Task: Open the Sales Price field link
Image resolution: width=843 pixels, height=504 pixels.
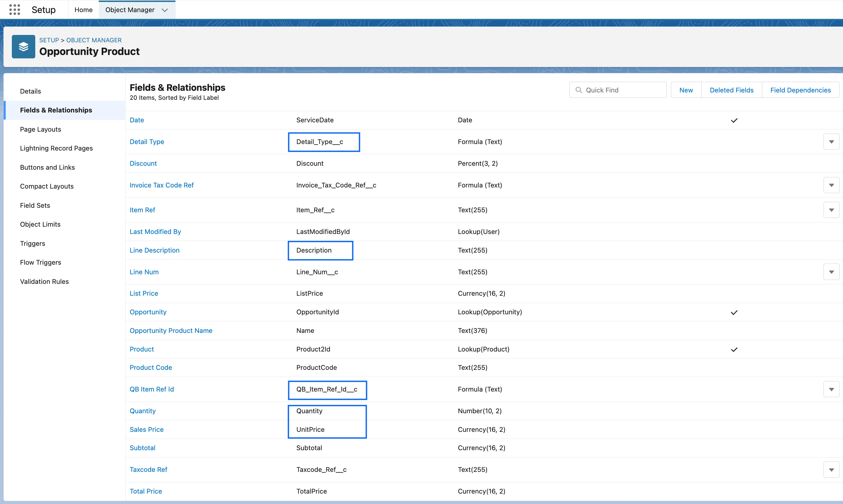Action: 146,430
